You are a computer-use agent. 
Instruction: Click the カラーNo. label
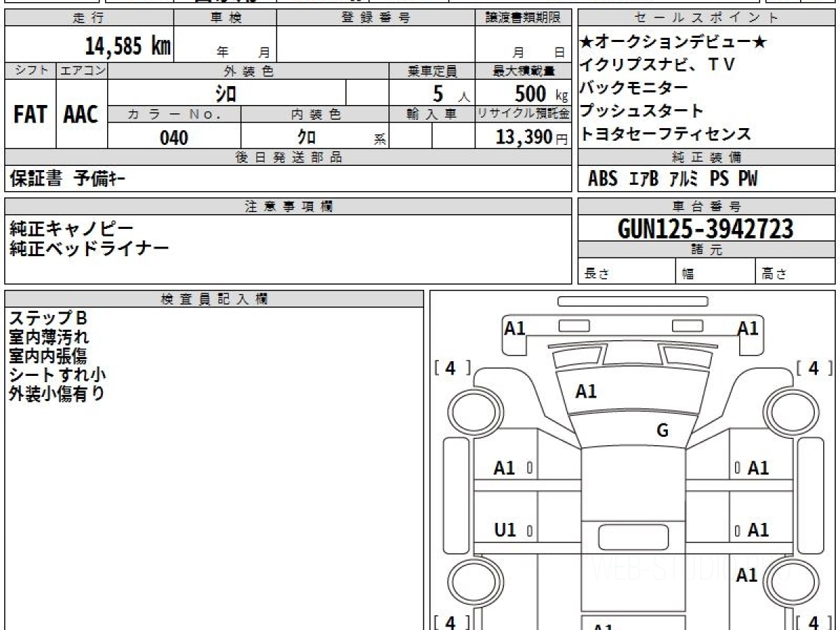coord(174,115)
